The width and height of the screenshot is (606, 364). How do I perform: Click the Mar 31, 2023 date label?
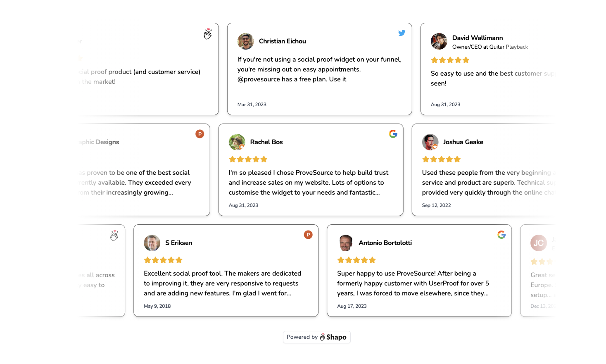[252, 105]
